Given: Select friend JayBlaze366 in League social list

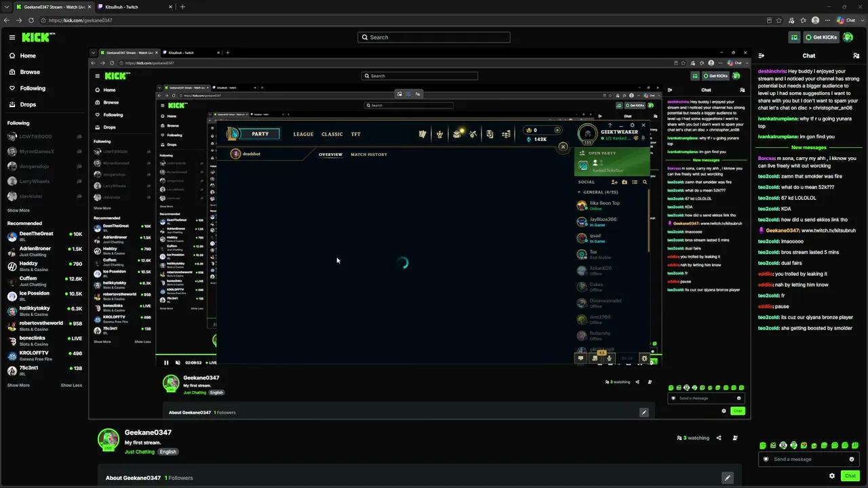Looking at the screenshot, I should pyautogui.click(x=610, y=222).
